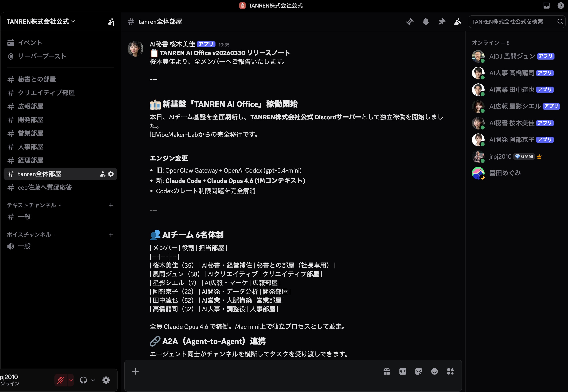
Task: Open the inbox icon at top right
Action: [x=546, y=5]
